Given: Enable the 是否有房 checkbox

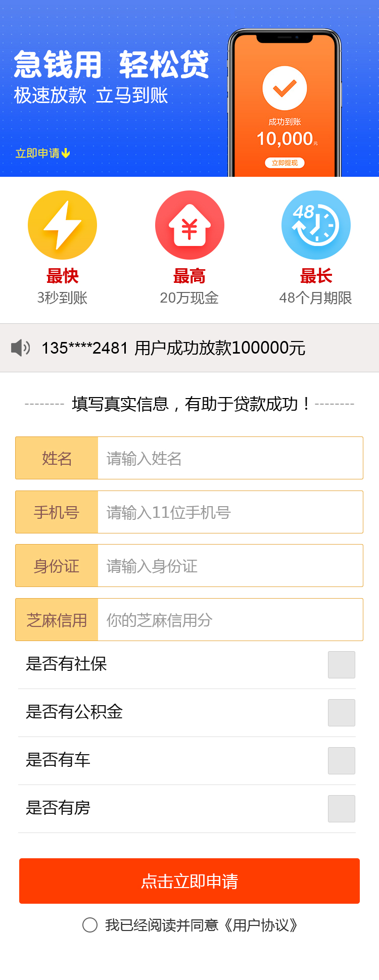Looking at the screenshot, I should pos(341,809).
